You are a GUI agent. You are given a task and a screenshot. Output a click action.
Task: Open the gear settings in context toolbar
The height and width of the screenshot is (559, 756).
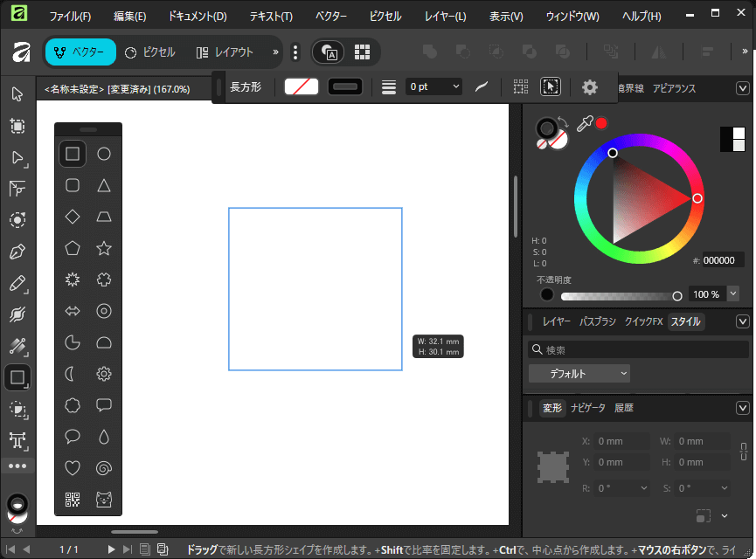[x=590, y=87]
